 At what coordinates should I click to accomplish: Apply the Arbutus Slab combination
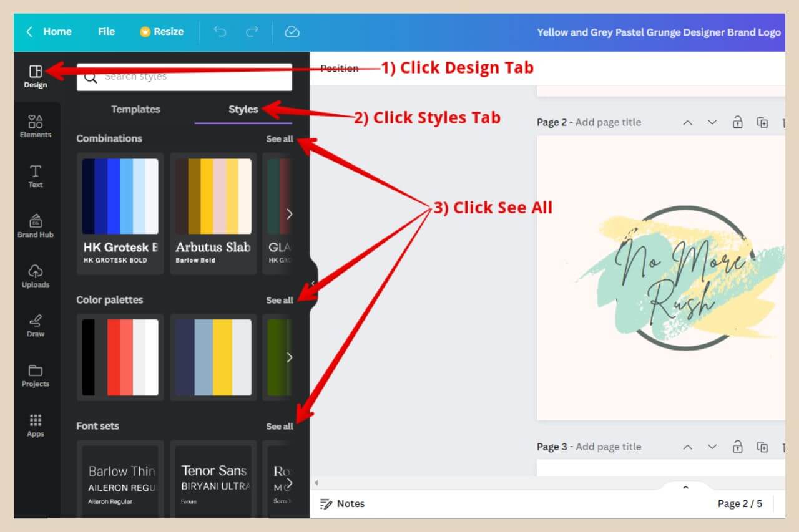[x=213, y=213]
